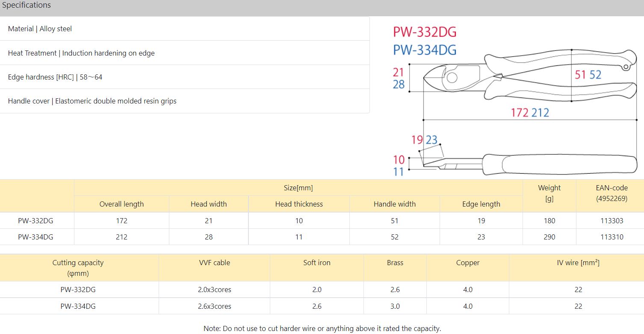Click the Head thickness column header

(x=299, y=204)
